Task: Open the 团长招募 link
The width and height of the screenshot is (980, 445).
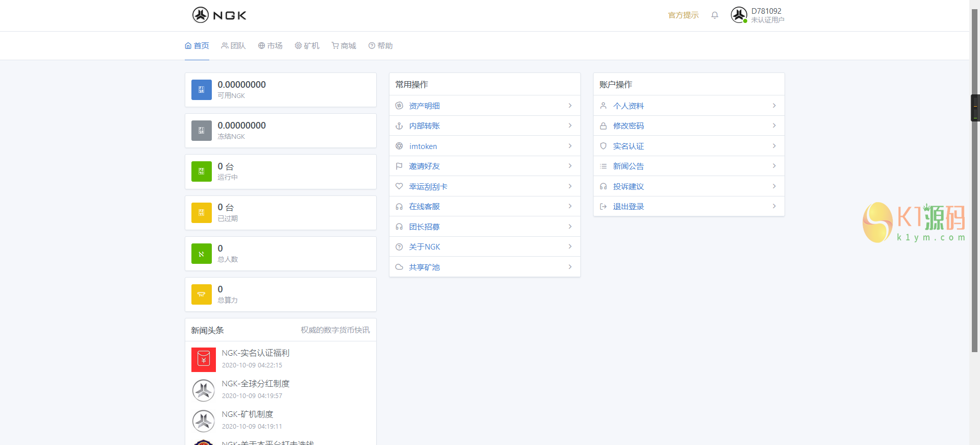Action: point(424,227)
